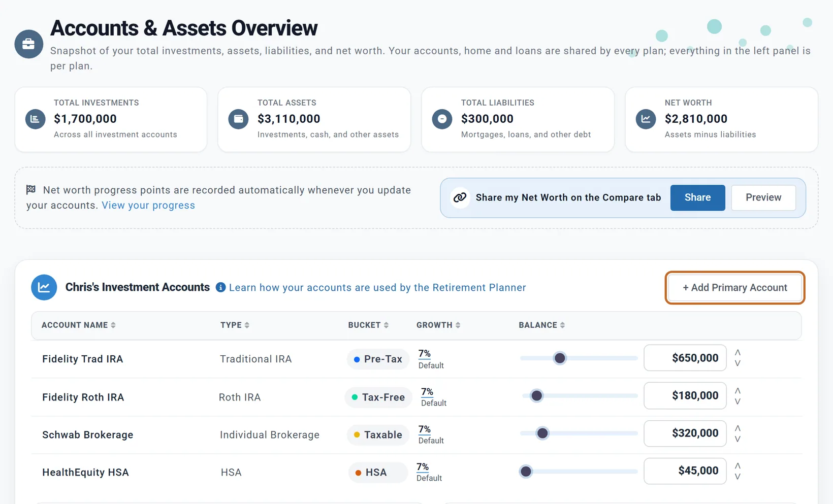Open the View your progress link
This screenshot has height=504, width=833.
148,205
